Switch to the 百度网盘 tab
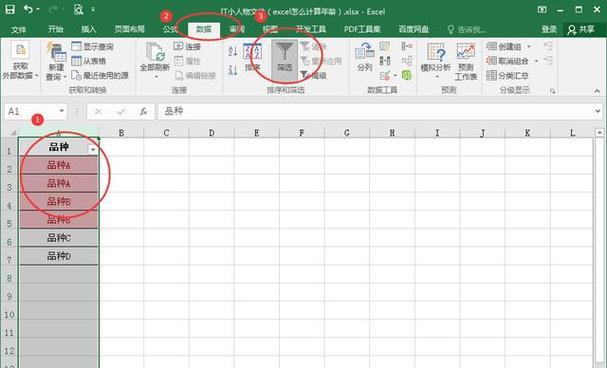The image size is (607, 368). click(413, 29)
